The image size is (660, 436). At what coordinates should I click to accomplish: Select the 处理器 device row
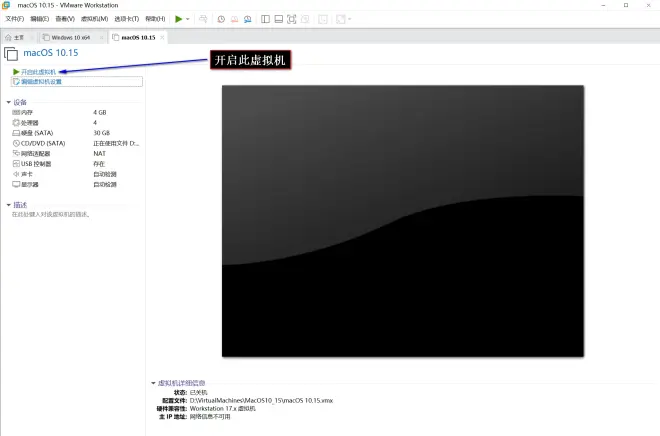(x=76, y=122)
